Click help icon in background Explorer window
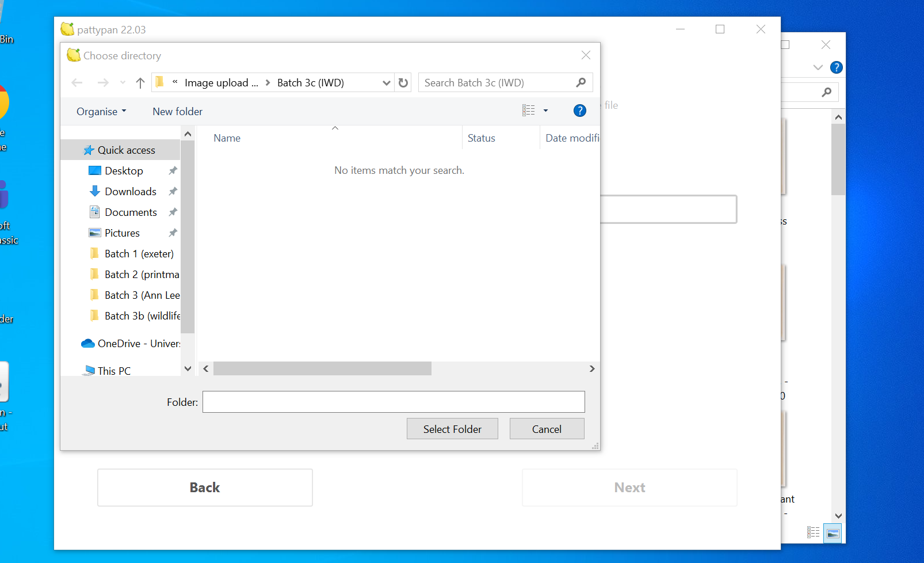 [x=837, y=67]
